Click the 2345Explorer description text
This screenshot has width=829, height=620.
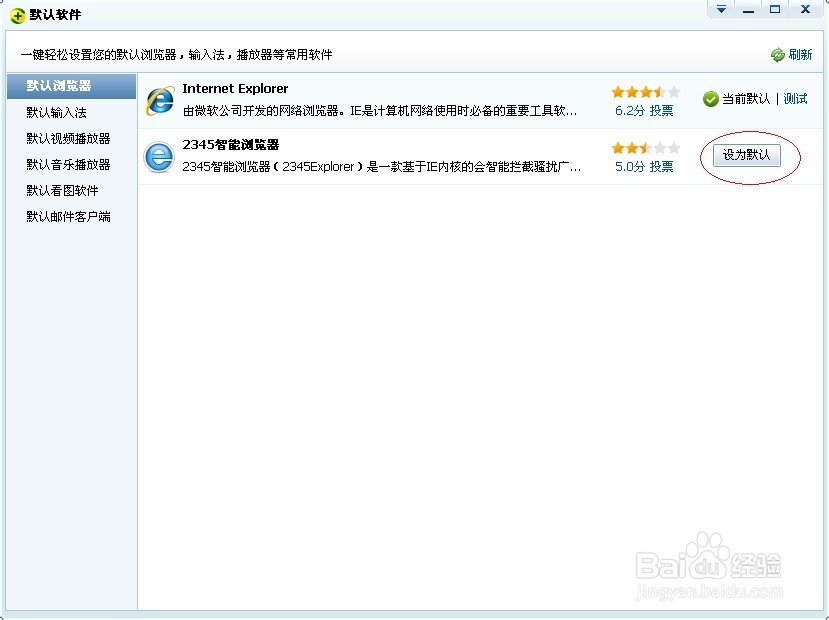pos(382,167)
